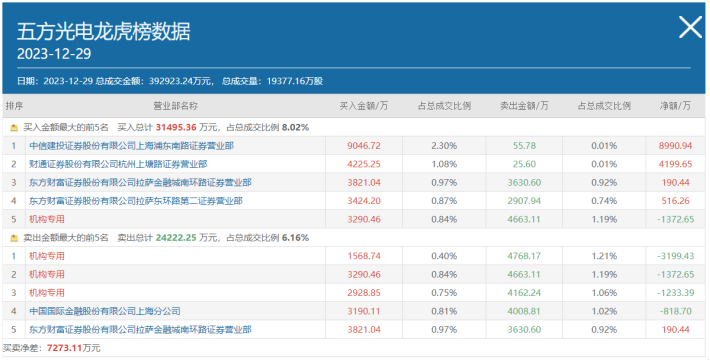Select the sell amount 4162.24
The height and width of the screenshot is (360, 710).
click(x=524, y=293)
